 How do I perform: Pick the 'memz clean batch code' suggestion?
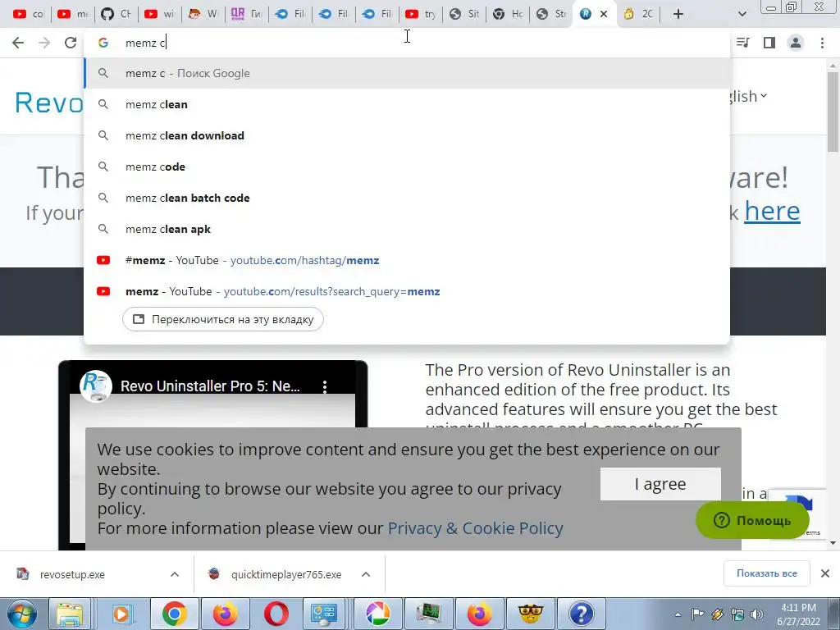pos(407,198)
